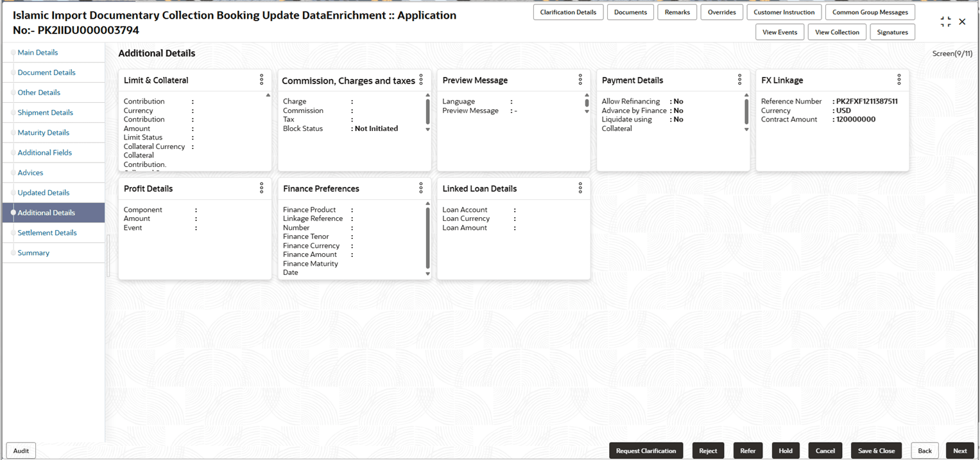Screen dimensions: 980x460
Task: Click the Advance by Finance 'No' value
Action: [678, 111]
